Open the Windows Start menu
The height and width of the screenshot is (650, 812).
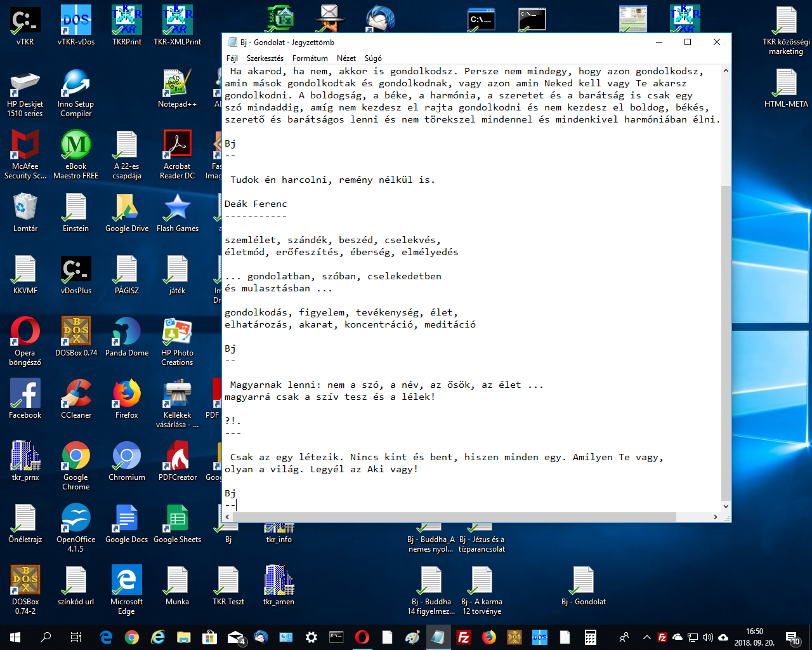coord(15,637)
